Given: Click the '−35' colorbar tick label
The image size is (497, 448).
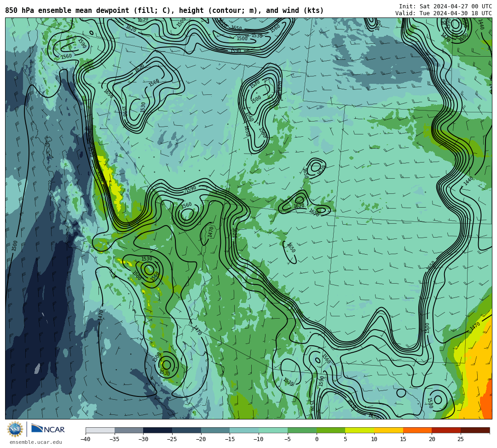Looking at the screenshot, I should [x=114, y=439].
